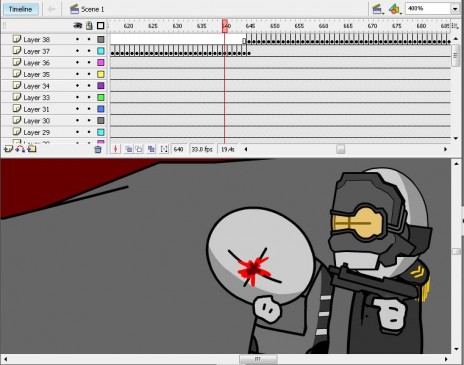Open the zoom percentage dropdown arrow

click(x=455, y=9)
